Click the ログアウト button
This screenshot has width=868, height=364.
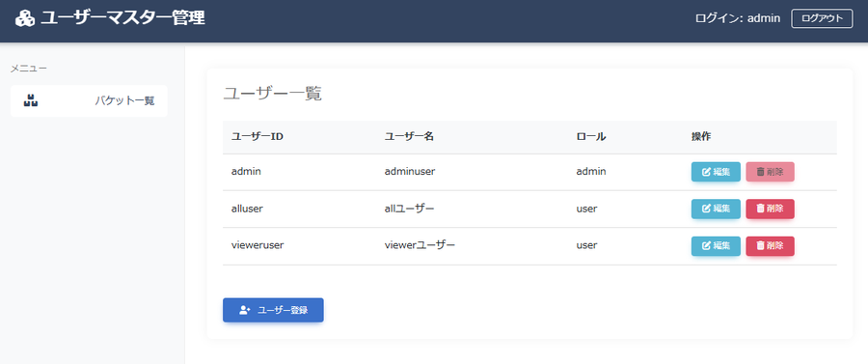click(x=822, y=18)
